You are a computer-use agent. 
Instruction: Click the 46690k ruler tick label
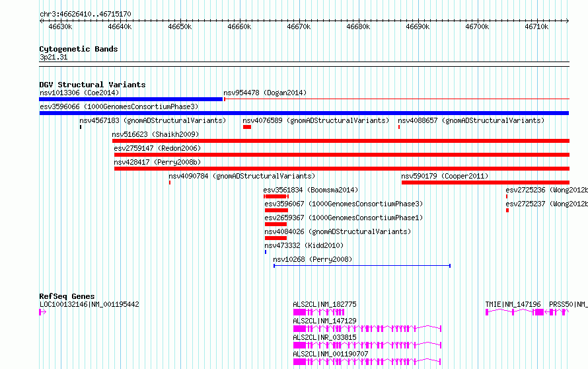[418, 27]
